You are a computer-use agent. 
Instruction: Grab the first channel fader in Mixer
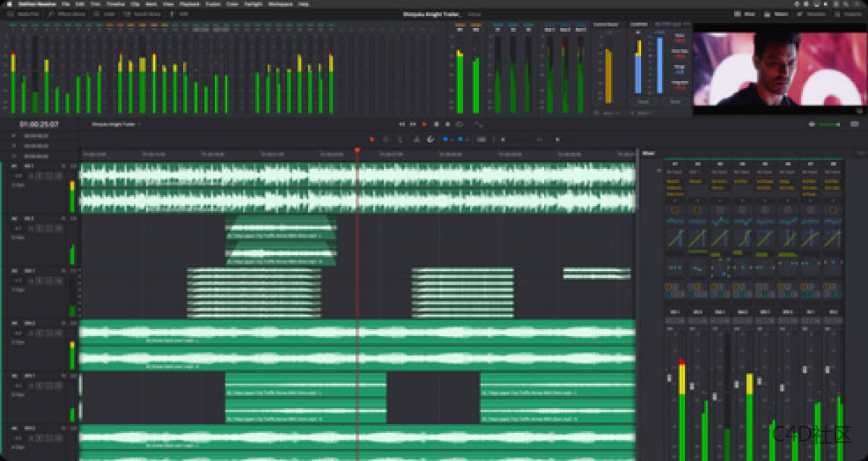[x=670, y=379]
